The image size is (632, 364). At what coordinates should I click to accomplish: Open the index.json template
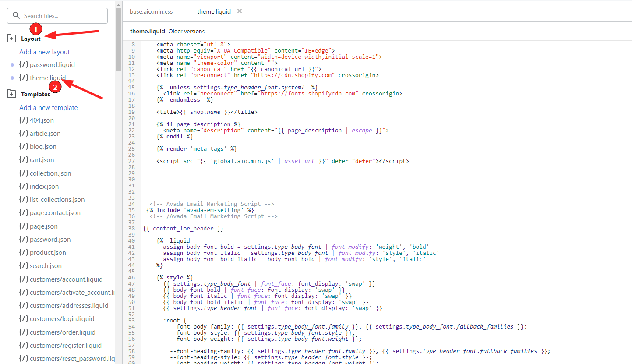point(44,186)
